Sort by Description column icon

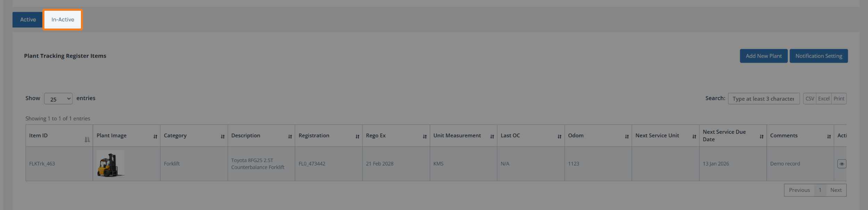[290, 137]
